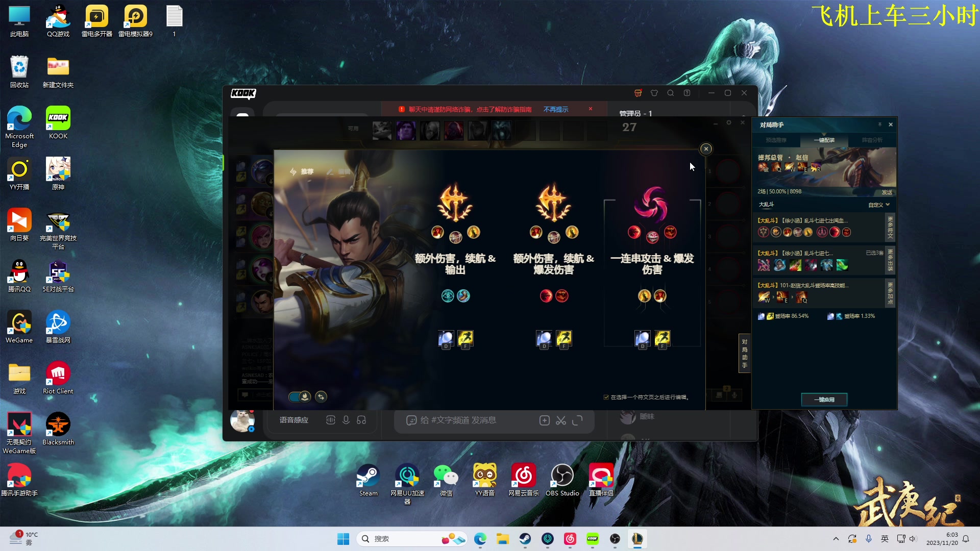Click 不再提示 on the fraud warning banner
The width and height of the screenshot is (980, 551).
pos(555,109)
